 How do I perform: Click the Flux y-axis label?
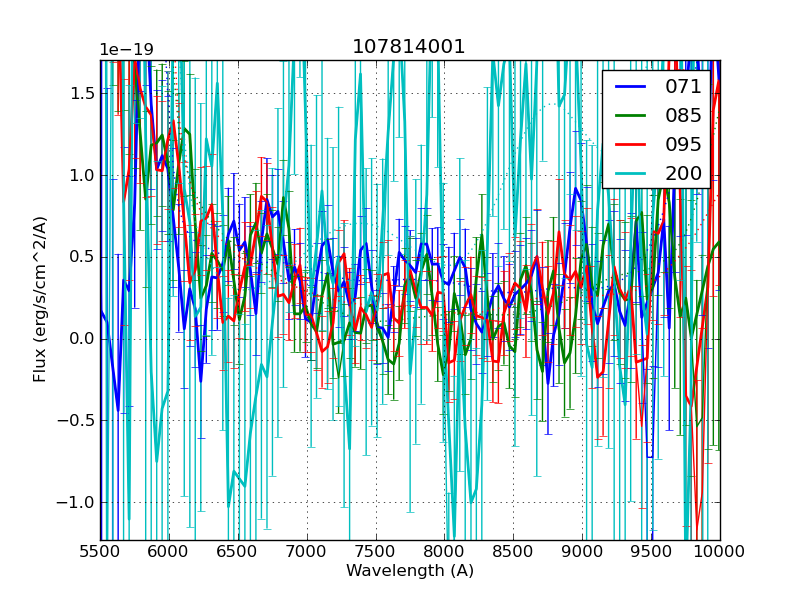click(40, 299)
